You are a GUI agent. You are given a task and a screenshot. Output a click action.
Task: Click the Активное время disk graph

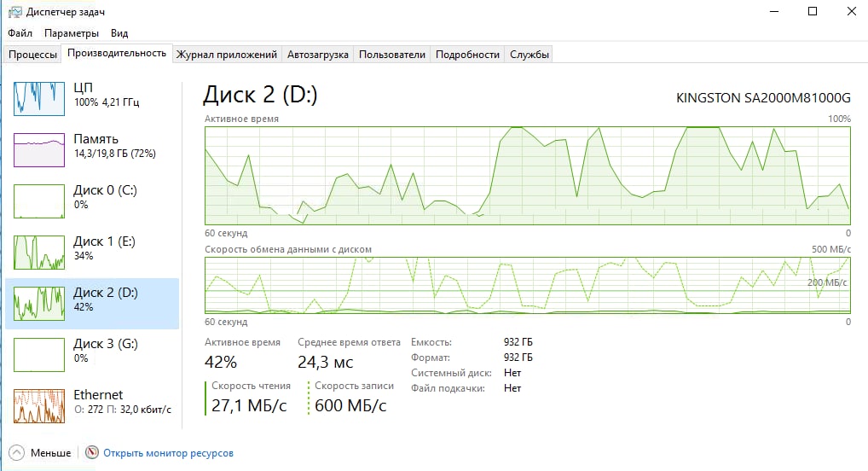[528, 176]
